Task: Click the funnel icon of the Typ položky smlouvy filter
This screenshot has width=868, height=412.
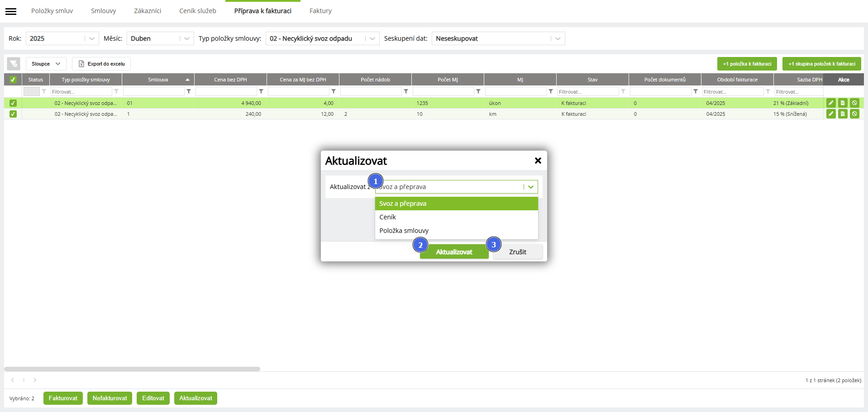Action: point(116,91)
